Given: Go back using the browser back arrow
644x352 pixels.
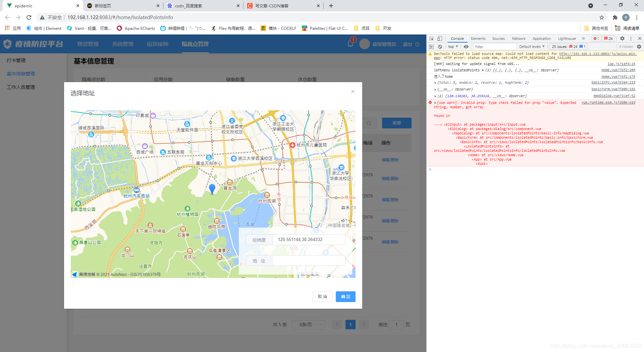Looking at the screenshot, I should pos(7,17).
